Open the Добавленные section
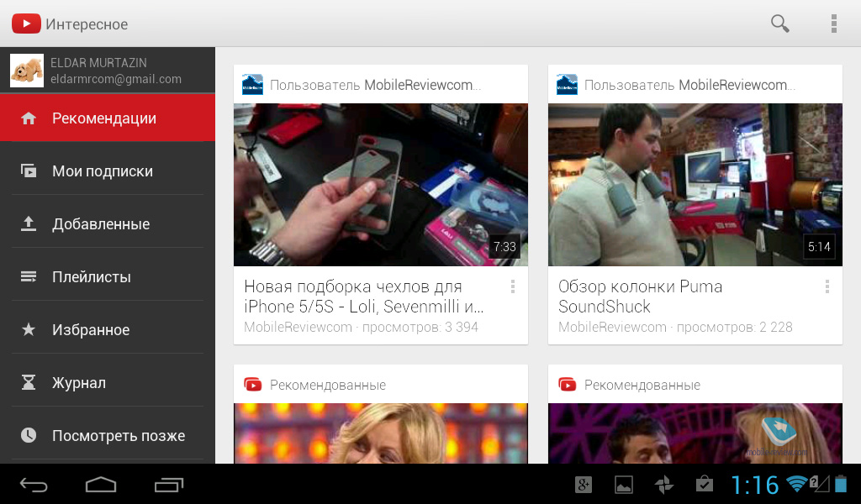Image resolution: width=861 pixels, height=504 pixels. click(x=108, y=223)
